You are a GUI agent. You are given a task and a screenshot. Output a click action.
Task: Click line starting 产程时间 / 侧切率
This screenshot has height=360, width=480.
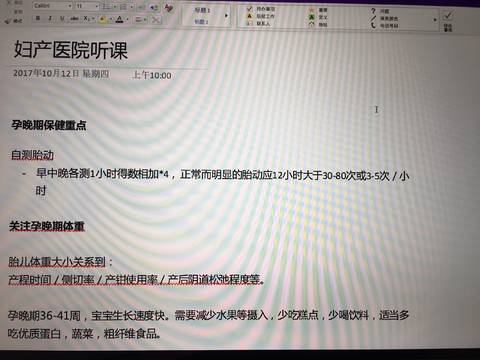pos(137,279)
